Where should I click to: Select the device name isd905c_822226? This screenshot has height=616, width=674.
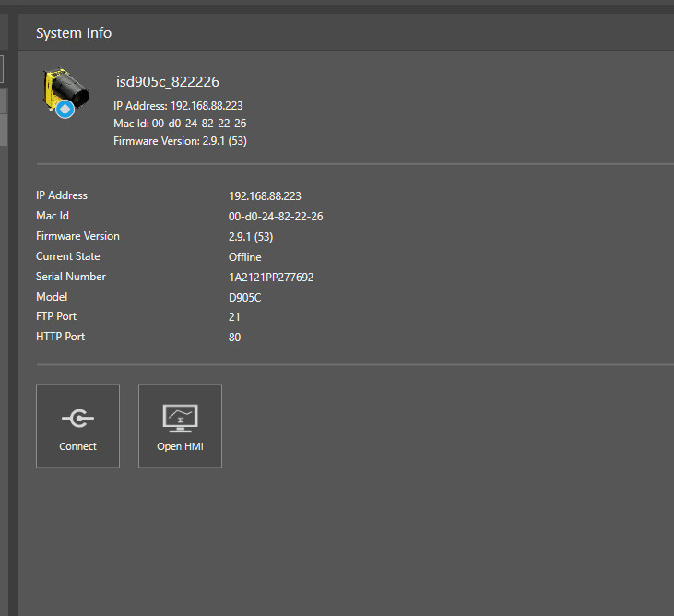point(168,82)
